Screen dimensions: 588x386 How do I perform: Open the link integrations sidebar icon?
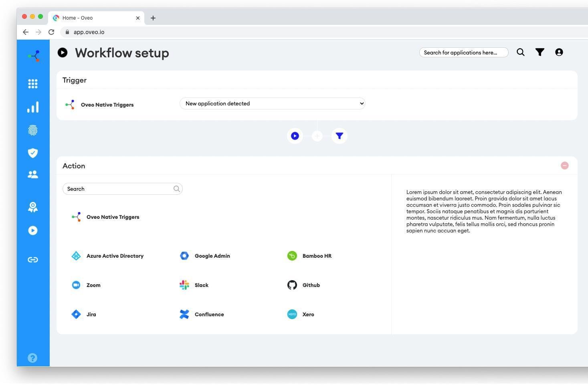pyautogui.click(x=33, y=260)
